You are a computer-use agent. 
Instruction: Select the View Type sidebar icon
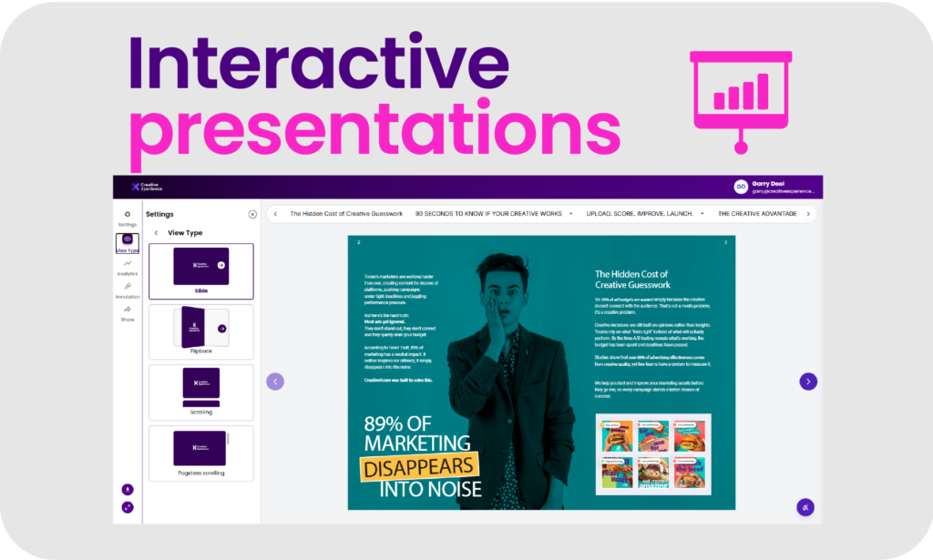tap(128, 241)
